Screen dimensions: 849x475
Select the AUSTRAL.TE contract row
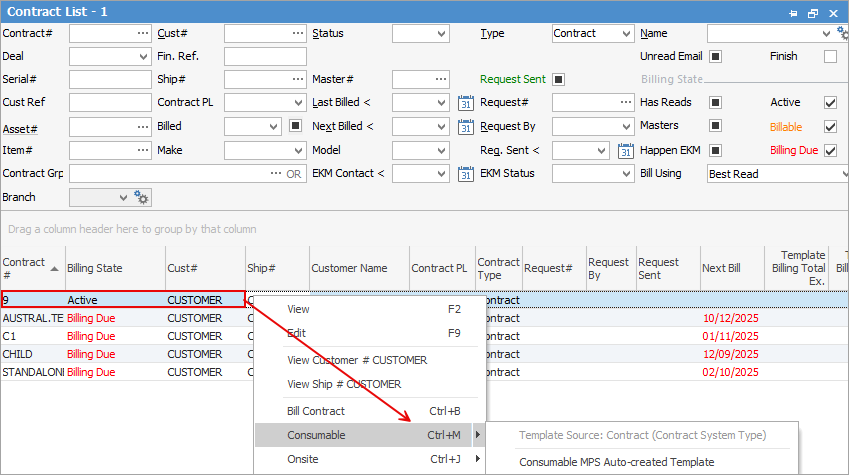point(32,318)
